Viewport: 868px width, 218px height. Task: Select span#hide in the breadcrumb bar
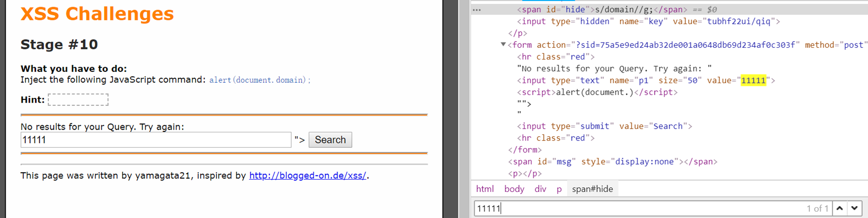592,189
